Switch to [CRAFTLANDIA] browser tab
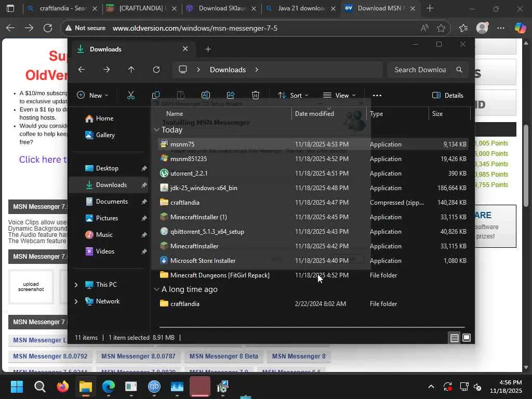 click(141, 8)
